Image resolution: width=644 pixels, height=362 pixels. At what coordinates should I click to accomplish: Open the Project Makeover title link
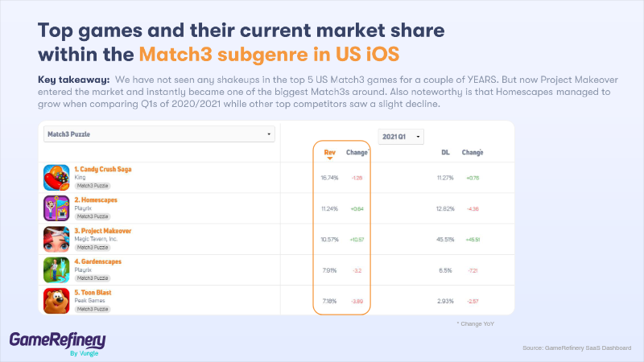[103, 231]
